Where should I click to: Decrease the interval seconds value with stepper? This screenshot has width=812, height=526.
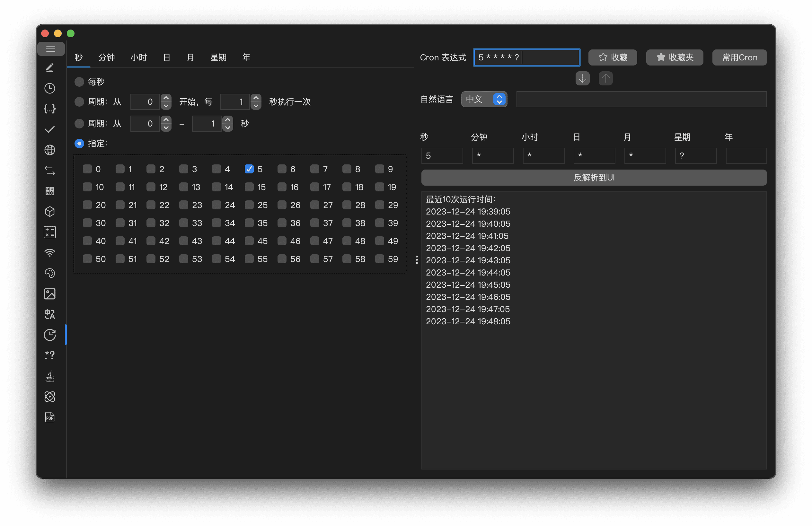pos(256,105)
